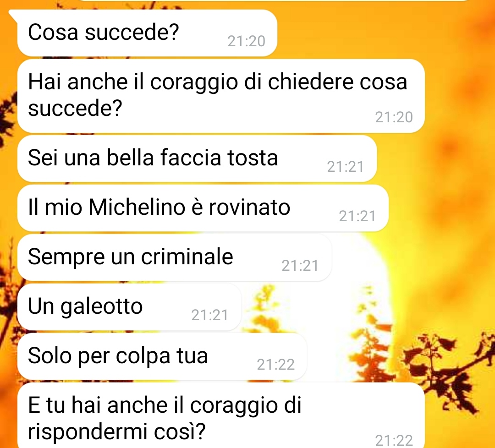Click the timestamp next to "Il mio Michelino è rovinato"

pos(357,216)
